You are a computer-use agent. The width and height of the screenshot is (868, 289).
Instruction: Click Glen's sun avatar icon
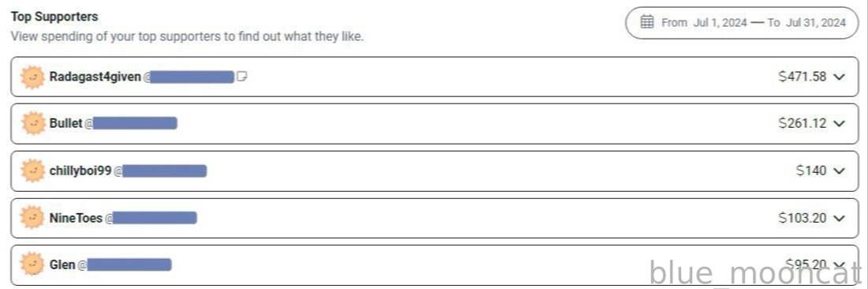(32, 265)
